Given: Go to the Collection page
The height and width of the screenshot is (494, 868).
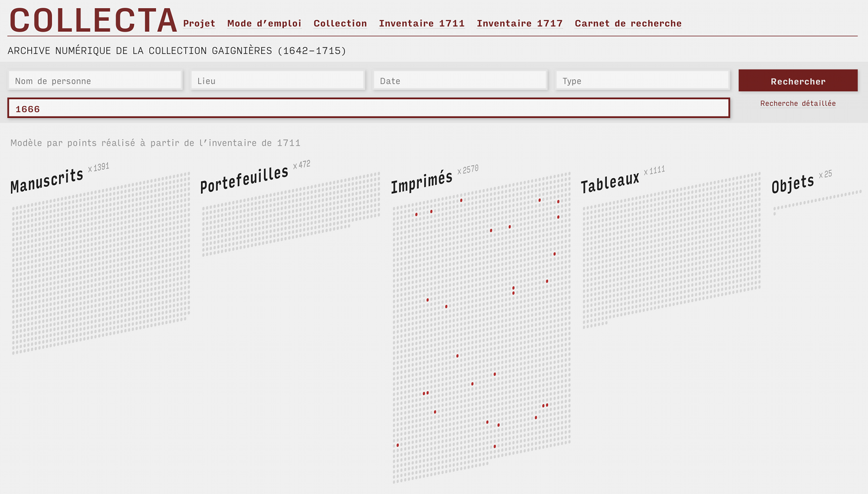Looking at the screenshot, I should (340, 23).
